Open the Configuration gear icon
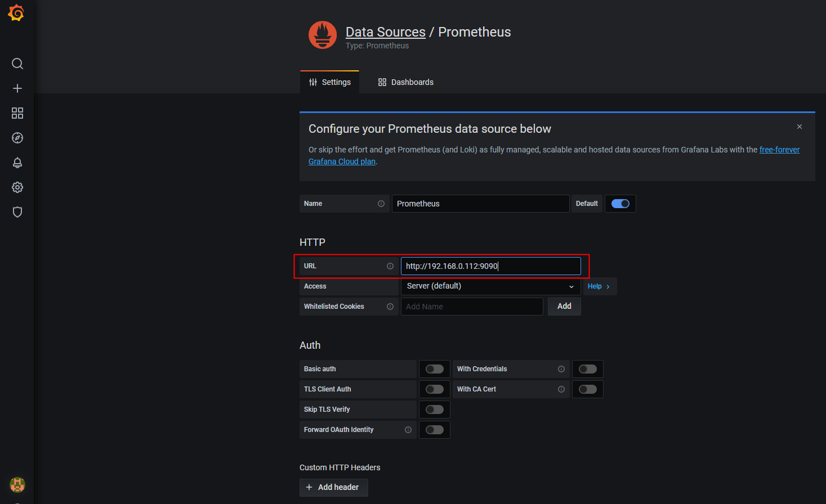This screenshot has width=826, height=504. coord(17,187)
